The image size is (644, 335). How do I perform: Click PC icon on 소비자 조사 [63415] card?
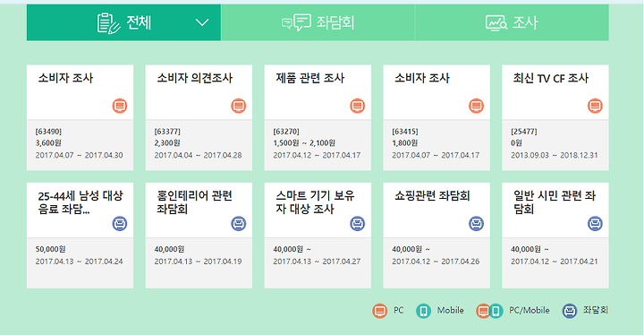coord(477,106)
